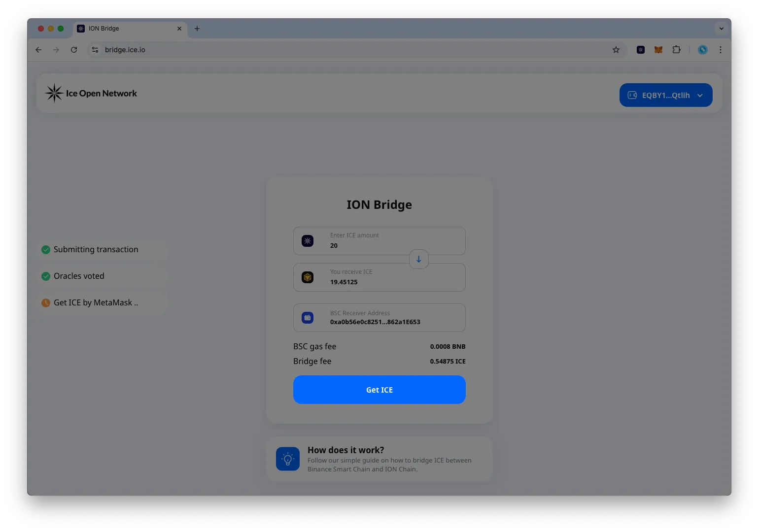Viewport: 759px width, 532px height.
Task: Go forward with browser forward arrow
Action: (56, 50)
